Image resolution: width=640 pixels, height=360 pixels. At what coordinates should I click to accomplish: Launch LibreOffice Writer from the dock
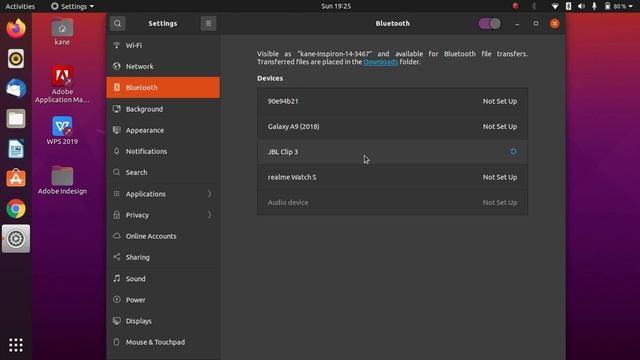pos(16,149)
